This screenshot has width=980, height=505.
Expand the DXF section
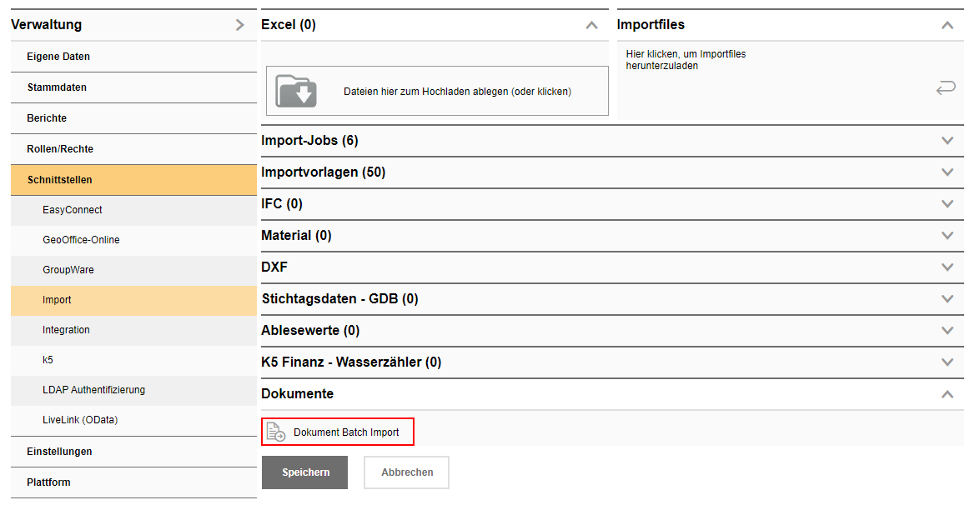947,267
